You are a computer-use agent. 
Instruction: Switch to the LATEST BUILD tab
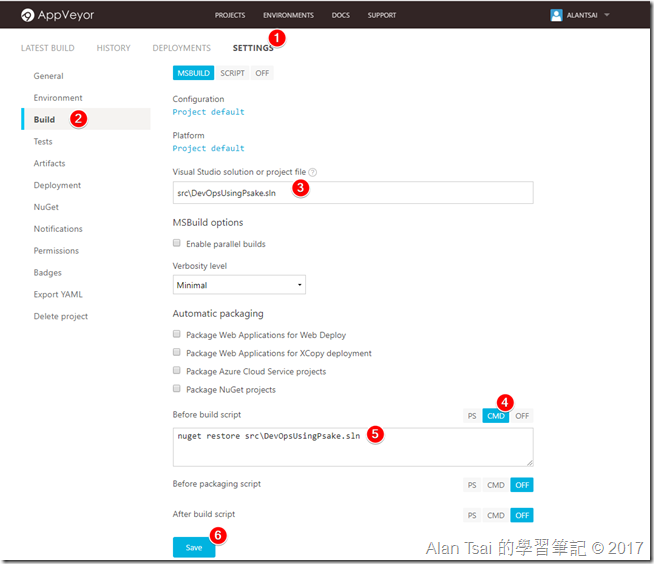click(48, 48)
